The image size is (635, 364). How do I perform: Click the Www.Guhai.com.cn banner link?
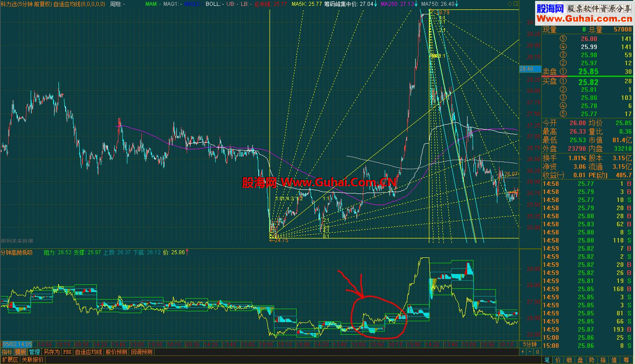coord(584,18)
